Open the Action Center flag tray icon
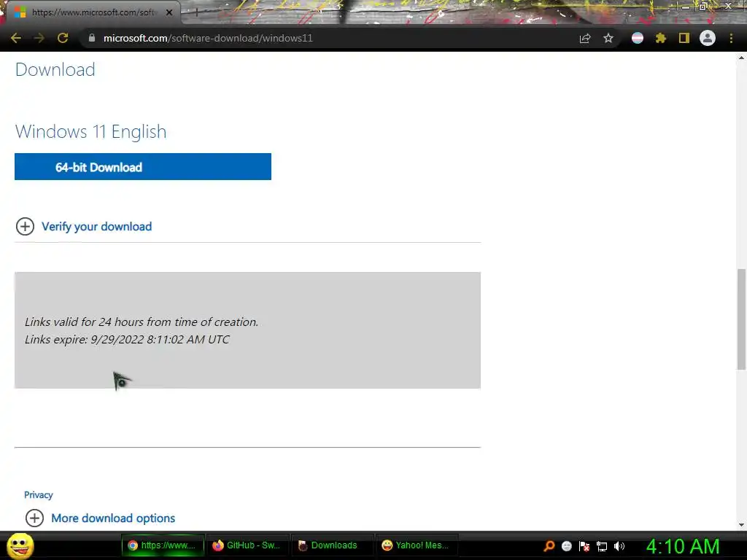Image resolution: width=747 pixels, height=560 pixels. (584, 546)
